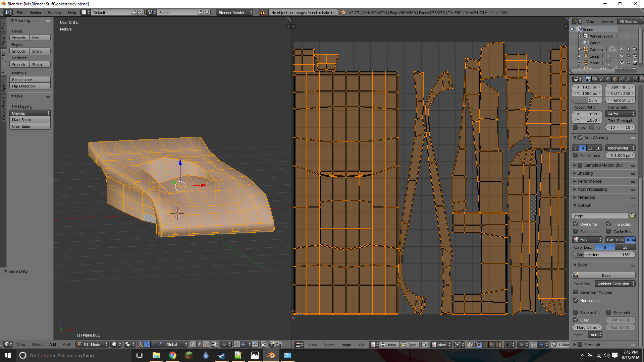Open UV editor type selector icon

[x=299, y=345]
